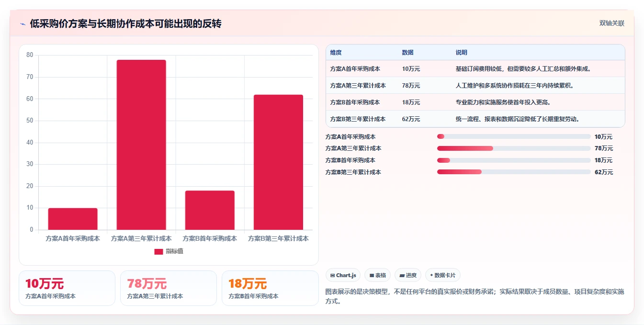Click the sparkle icon in 数据卡片 chip

click(431, 276)
